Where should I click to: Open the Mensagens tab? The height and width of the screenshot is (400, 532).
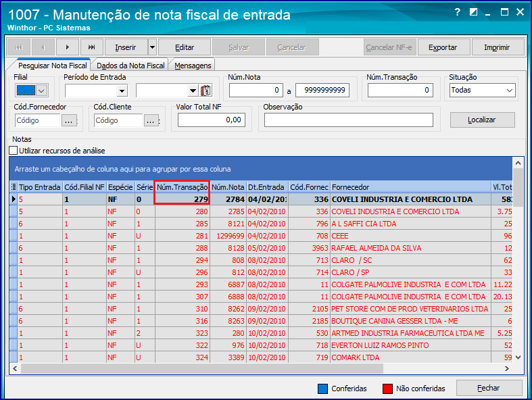click(x=193, y=66)
